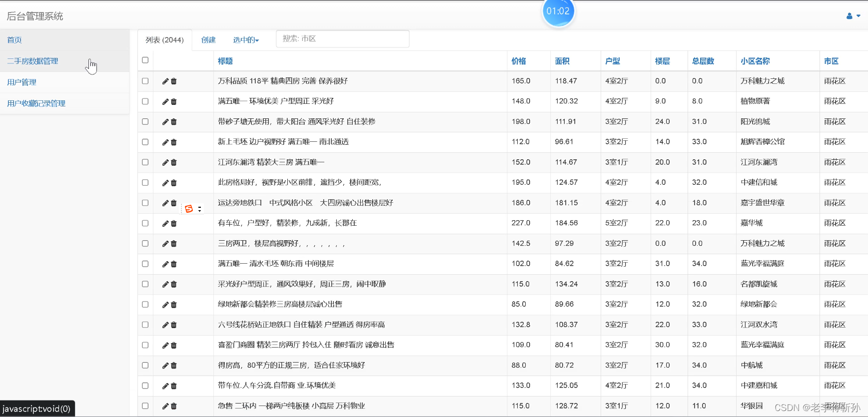This screenshot has height=417, width=868.
Task: Delete the 万科品质 118平 listing row
Action: click(174, 81)
